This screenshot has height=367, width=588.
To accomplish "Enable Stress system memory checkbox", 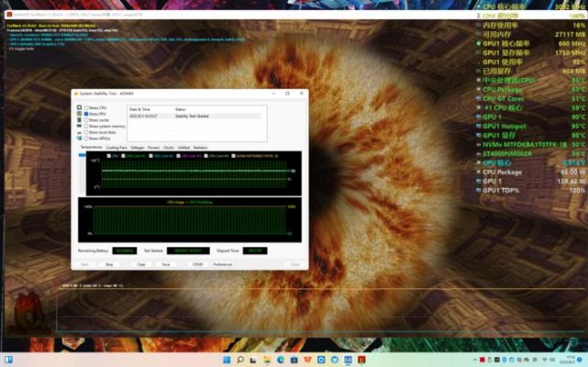I will click(86, 126).
